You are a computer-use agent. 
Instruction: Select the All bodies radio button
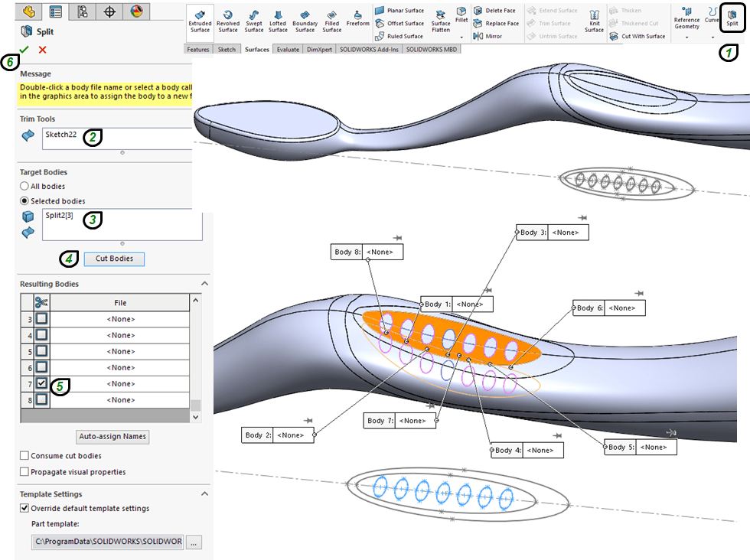pos(25,186)
